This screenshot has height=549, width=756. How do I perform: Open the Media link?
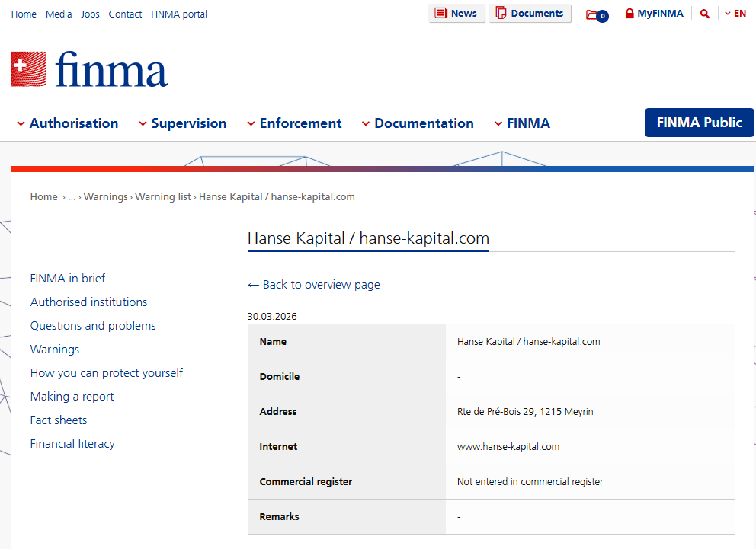click(59, 14)
